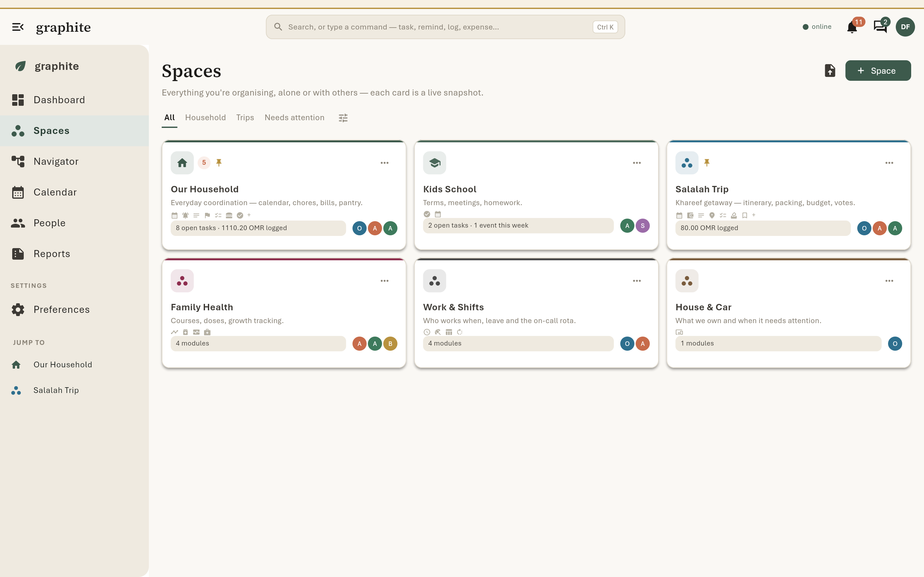Viewport: 924px width, 577px height.
Task: Open the filter settings sliders icon
Action: [343, 118]
